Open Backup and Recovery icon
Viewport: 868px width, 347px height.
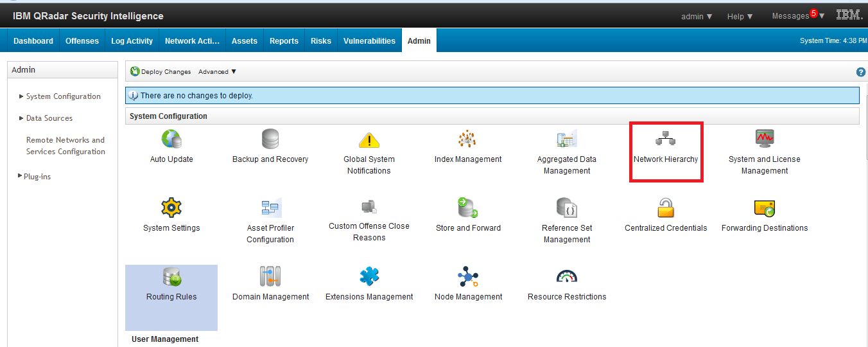[x=270, y=139]
